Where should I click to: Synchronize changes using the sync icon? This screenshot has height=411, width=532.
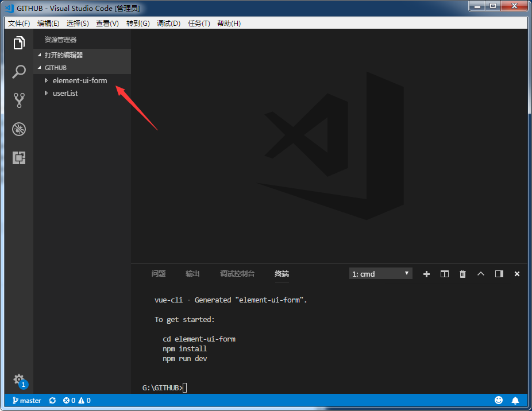52,401
